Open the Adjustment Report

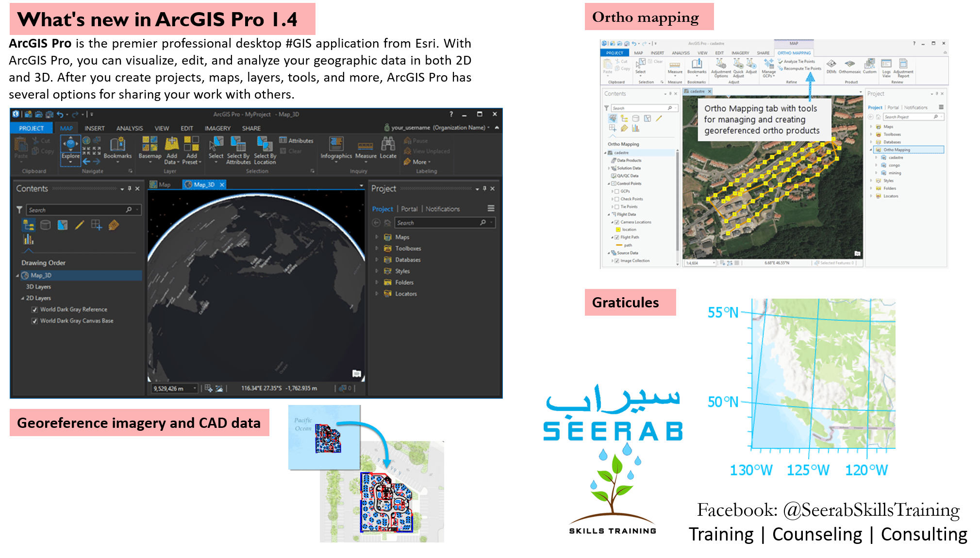pyautogui.click(x=903, y=68)
